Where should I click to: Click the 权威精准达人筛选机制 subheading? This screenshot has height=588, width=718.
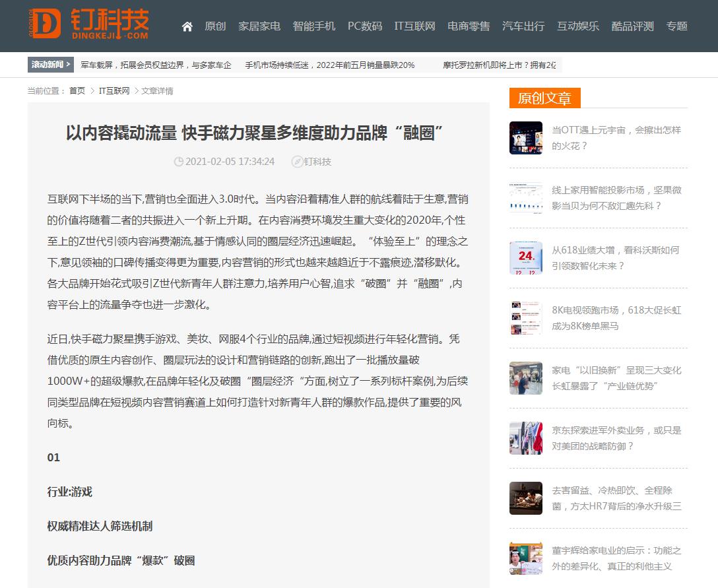click(100, 526)
